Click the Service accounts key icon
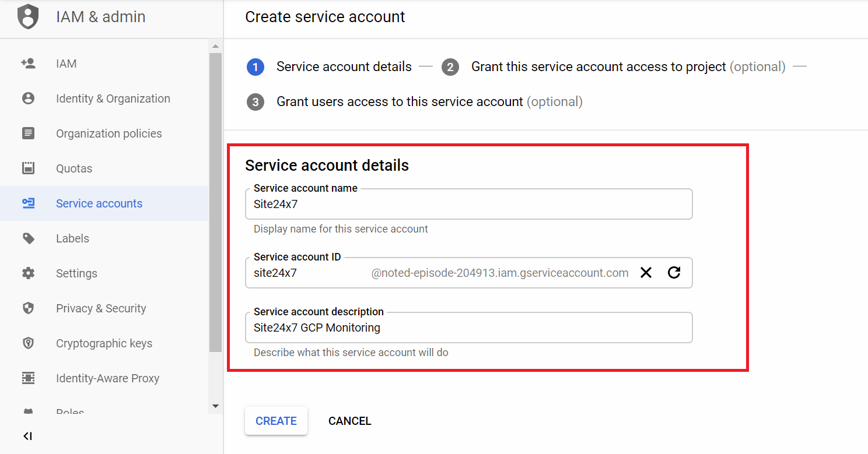The width and height of the screenshot is (868, 454). click(28, 203)
